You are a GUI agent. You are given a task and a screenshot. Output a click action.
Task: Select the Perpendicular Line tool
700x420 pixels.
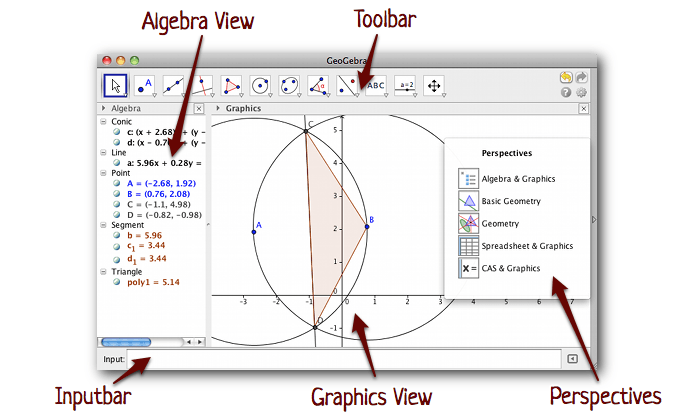click(x=202, y=86)
